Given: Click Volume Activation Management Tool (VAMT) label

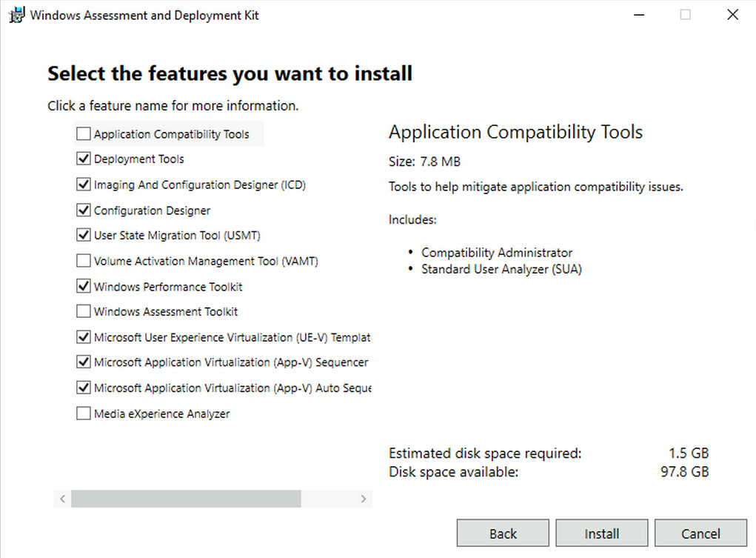Looking at the screenshot, I should click(x=206, y=261).
